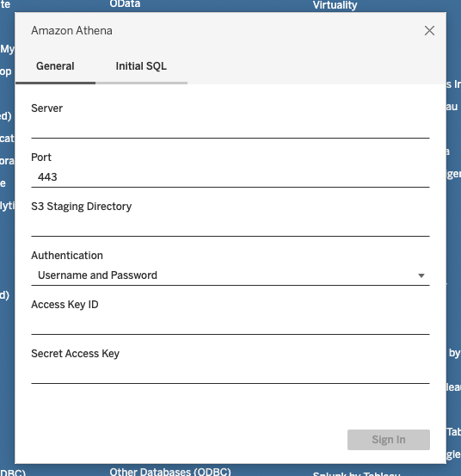Choose the OData connector in background
The image size is (461, 476).
(125, 4)
